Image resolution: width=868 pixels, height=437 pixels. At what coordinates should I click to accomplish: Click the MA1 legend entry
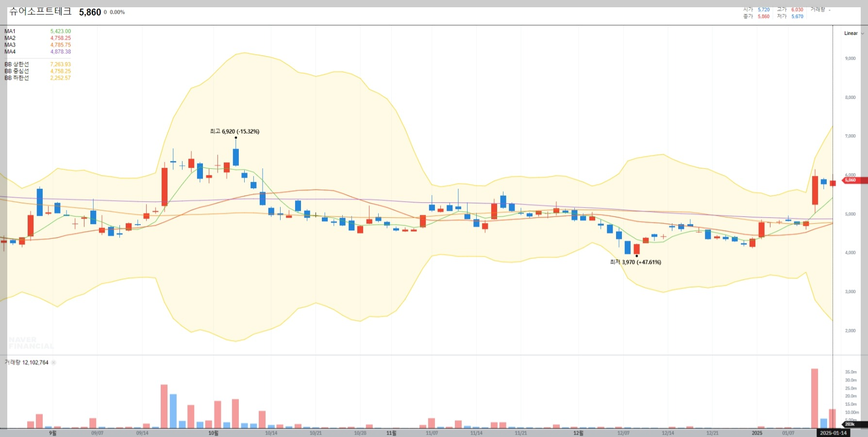[10, 31]
